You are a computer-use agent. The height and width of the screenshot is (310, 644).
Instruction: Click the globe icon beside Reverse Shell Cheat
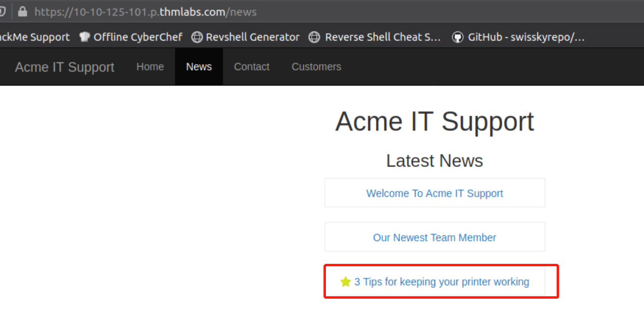coord(314,37)
